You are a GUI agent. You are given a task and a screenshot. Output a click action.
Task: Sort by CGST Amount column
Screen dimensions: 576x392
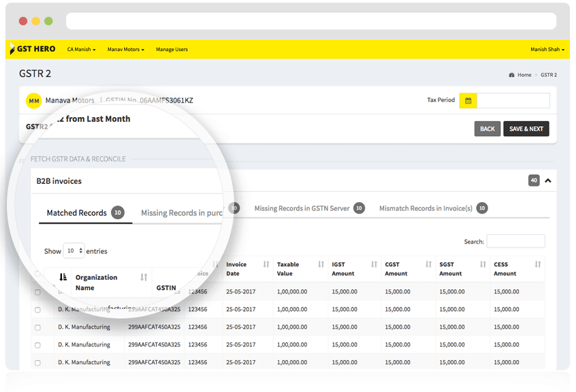click(428, 264)
